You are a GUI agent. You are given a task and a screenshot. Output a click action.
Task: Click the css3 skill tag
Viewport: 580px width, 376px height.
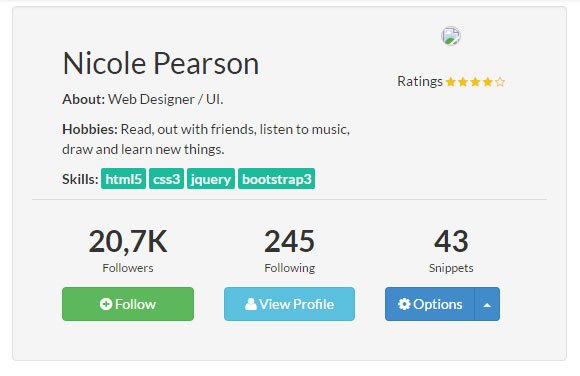pos(166,179)
